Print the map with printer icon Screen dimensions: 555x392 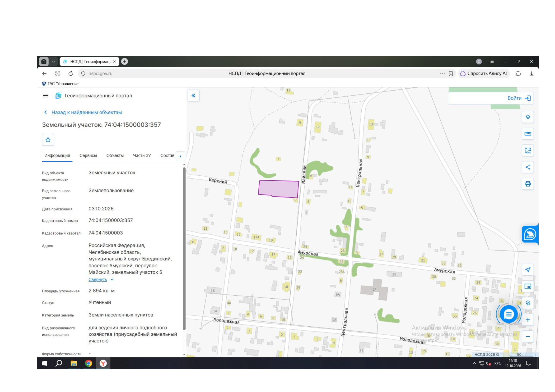528,184
